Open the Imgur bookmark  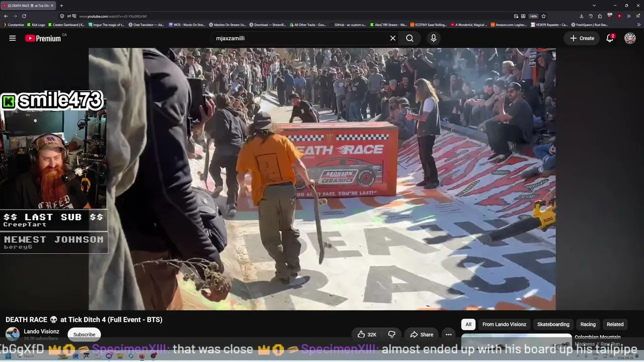point(107,25)
